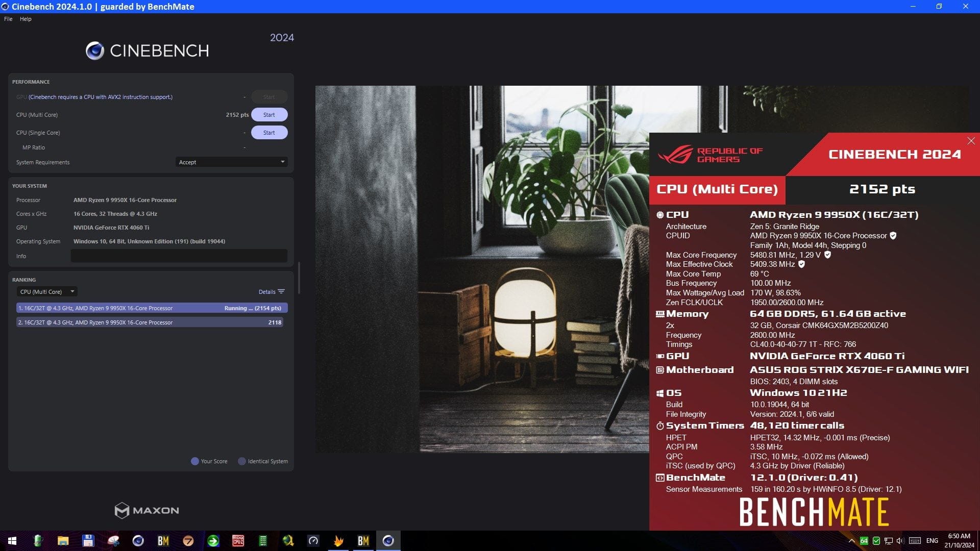Open the System Requirements Accept dropdown
Image resolution: width=980 pixels, height=551 pixels.
click(231, 162)
